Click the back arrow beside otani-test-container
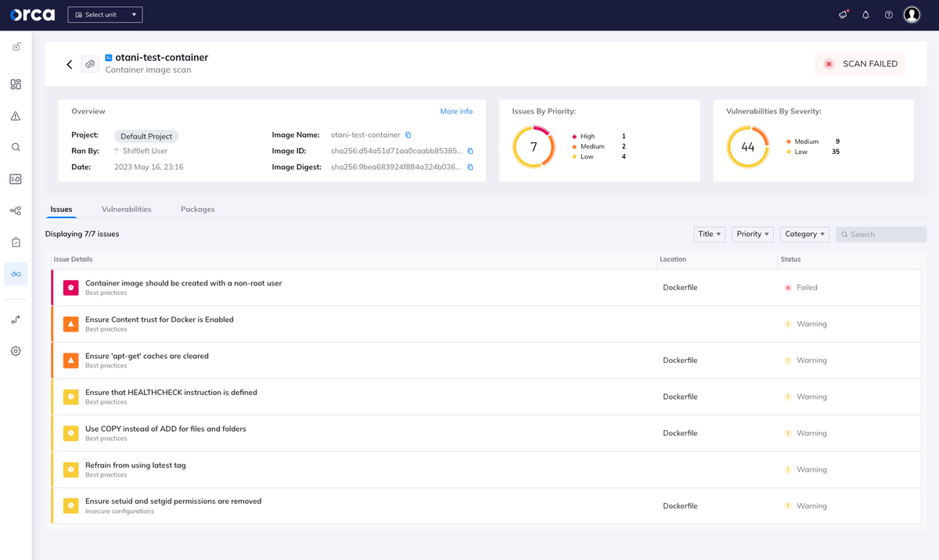939x560 pixels. click(70, 64)
